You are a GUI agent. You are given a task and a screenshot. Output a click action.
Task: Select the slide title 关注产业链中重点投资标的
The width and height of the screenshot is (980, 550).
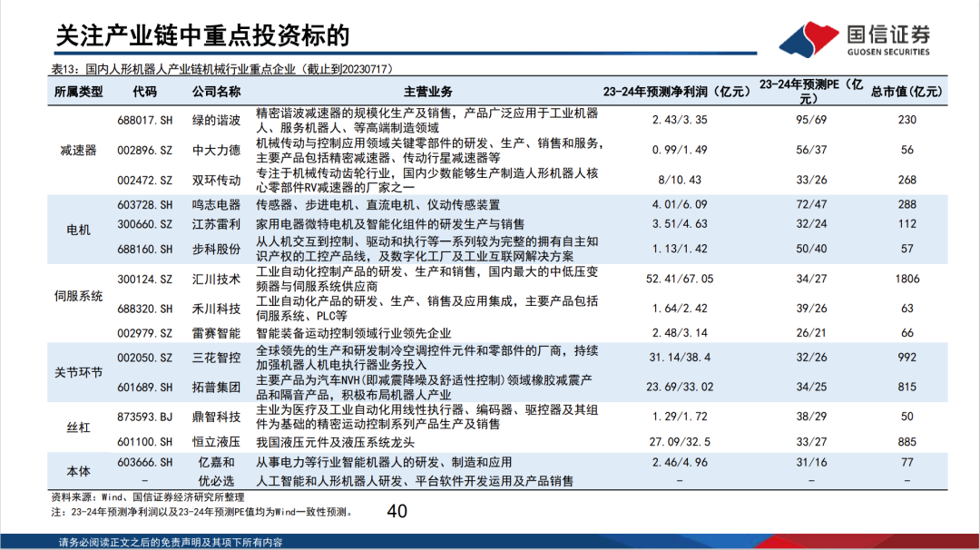[x=202, y=35]
